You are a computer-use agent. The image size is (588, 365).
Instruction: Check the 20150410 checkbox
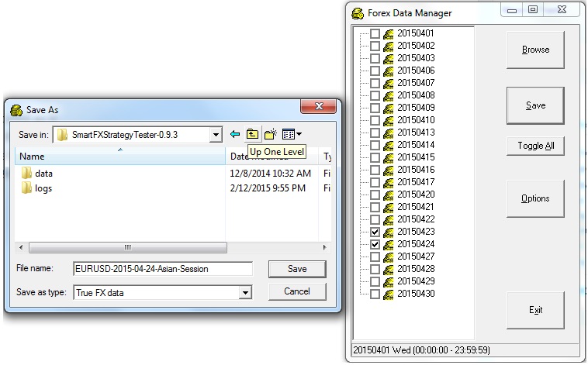click(x=375, y=120)
